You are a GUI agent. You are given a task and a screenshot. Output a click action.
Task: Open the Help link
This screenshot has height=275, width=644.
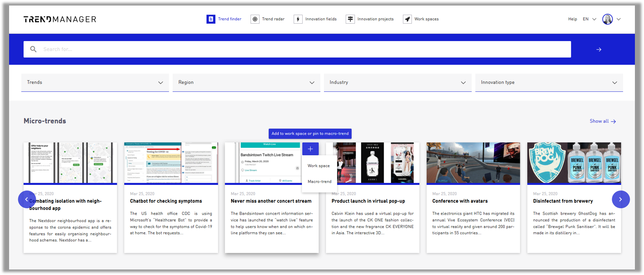pyautogui.click(x=572, y=19)
